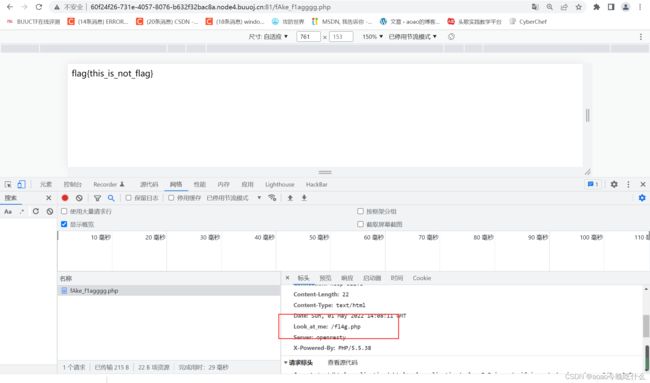
Task: Open the Chrome profile avatar
Action: (626, 7)
